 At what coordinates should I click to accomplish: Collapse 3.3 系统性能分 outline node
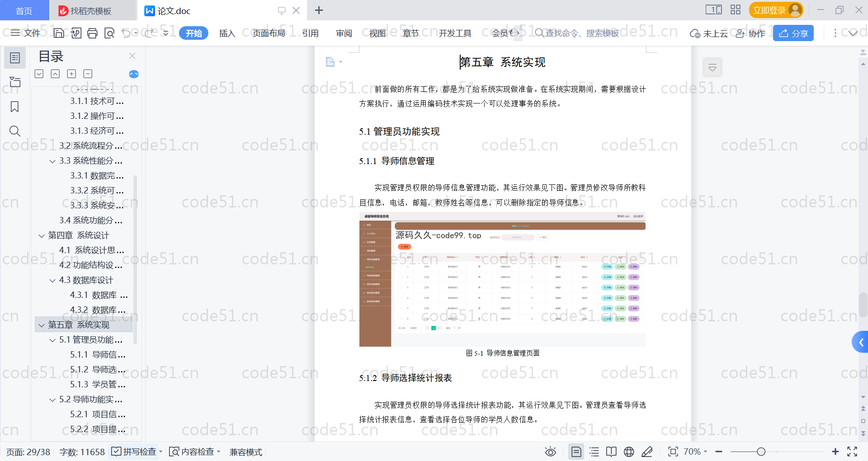pyautogui.click(x=52, y=161)
